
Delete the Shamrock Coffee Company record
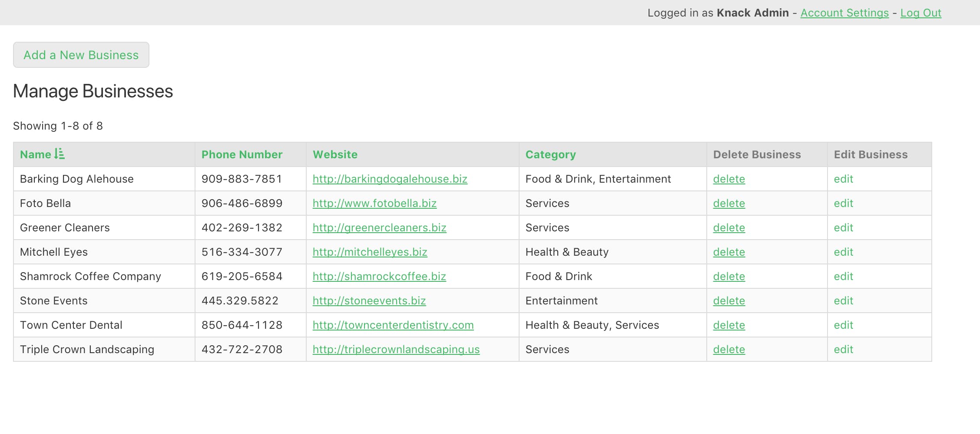click(728, 276)
